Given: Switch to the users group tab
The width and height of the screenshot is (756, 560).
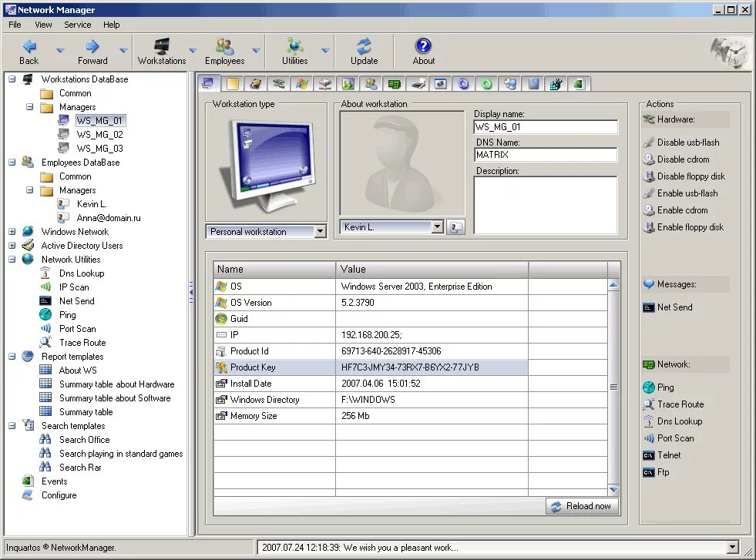Looking at the screenshot, I should 371,84.
